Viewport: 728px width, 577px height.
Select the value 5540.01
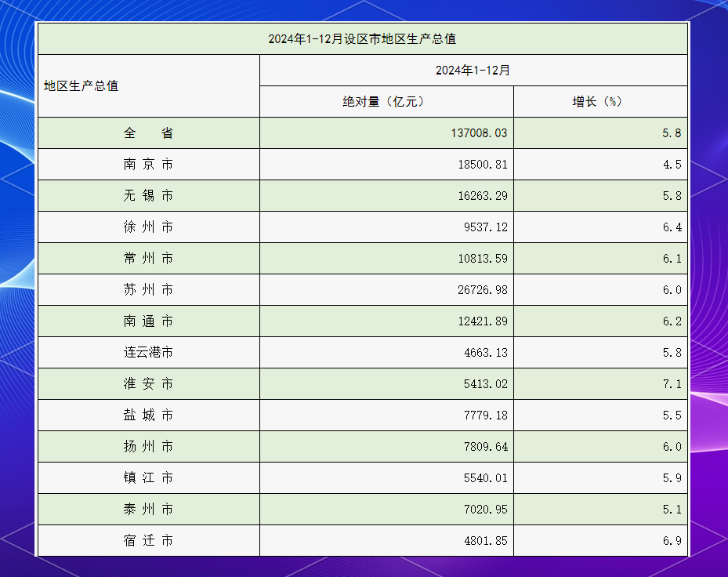point(486,478)
